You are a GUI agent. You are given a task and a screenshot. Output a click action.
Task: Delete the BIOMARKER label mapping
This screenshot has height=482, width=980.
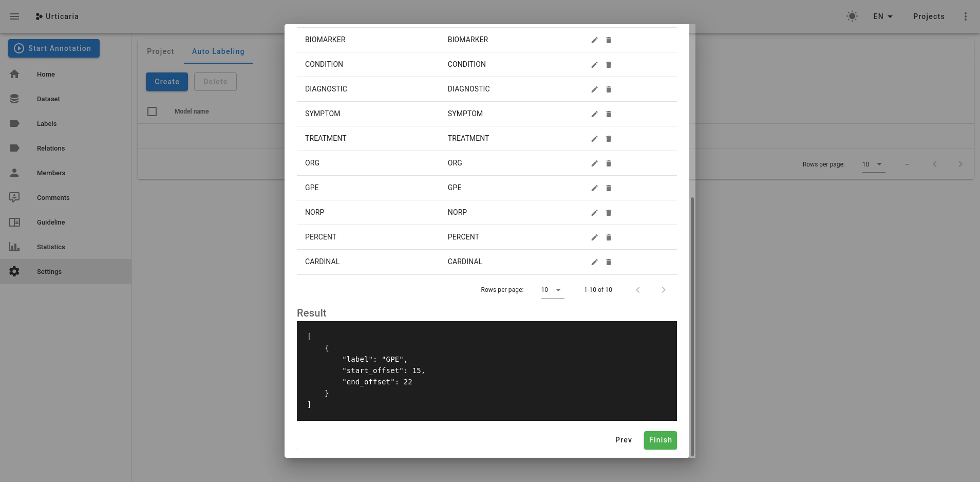(609, 40)
